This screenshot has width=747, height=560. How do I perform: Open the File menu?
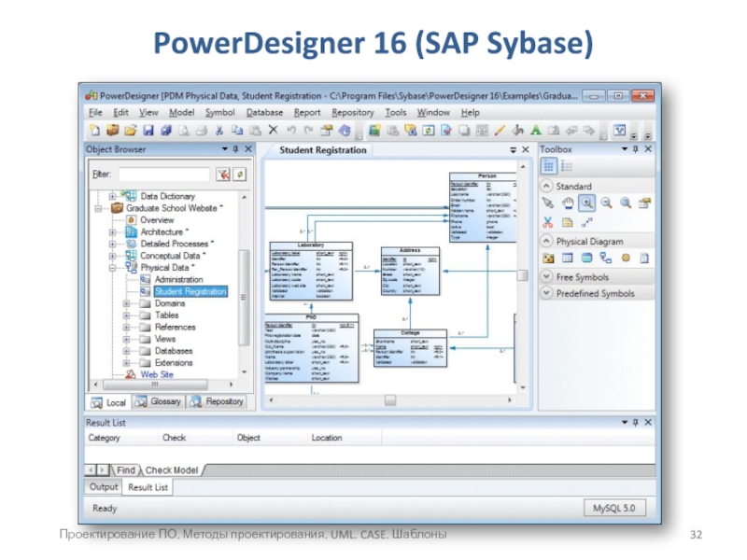click(x=95, y=112)
